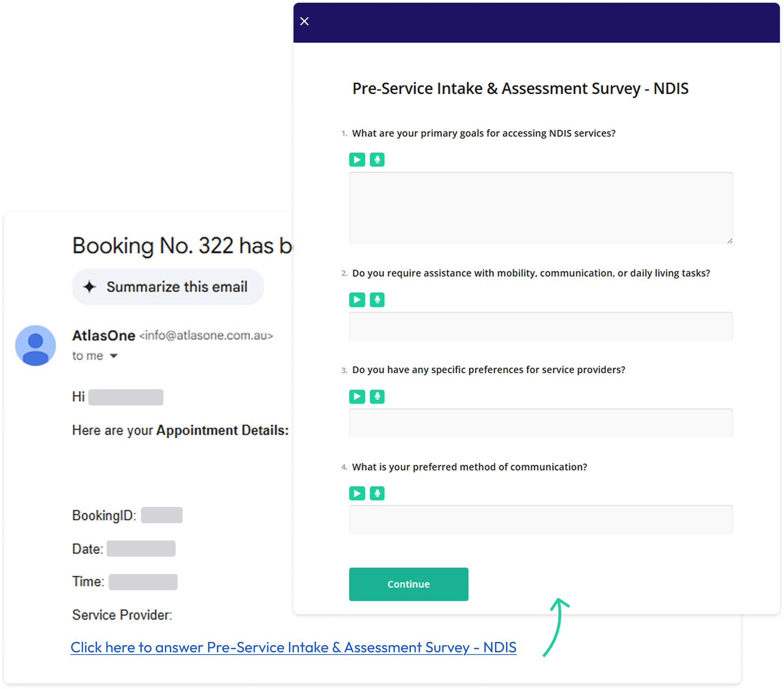Click the AtlasOne sender avatar
The height and width of the screenshot is (689, 784).
click(x=35, y=345)
